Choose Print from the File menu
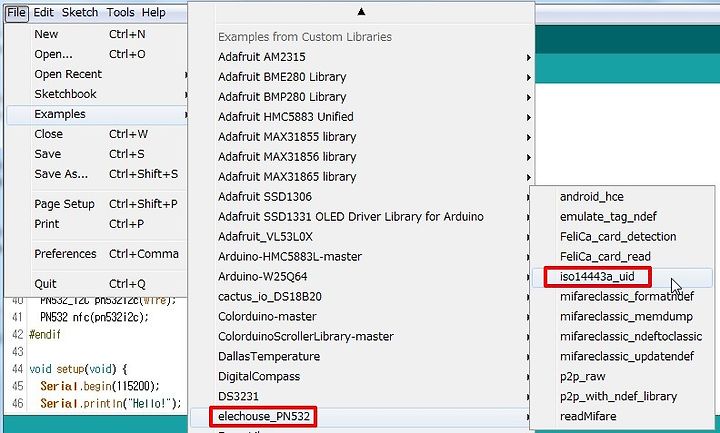The height and width of the screenshot is (433, 720). (97, 224)
